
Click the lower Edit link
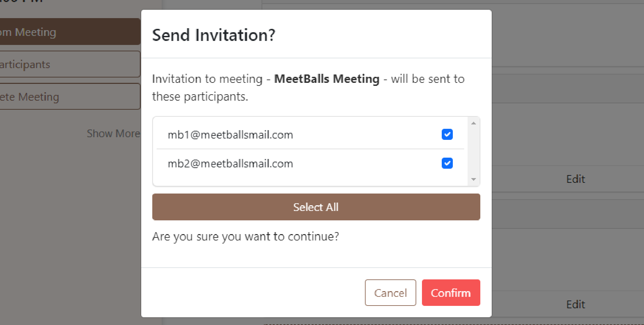point(576,305)
